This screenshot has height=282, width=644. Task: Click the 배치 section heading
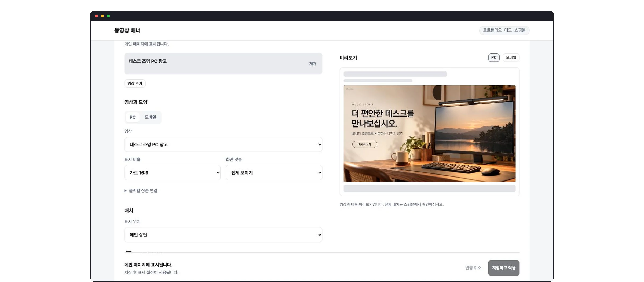pyautogui.click(x=129, y=211)
